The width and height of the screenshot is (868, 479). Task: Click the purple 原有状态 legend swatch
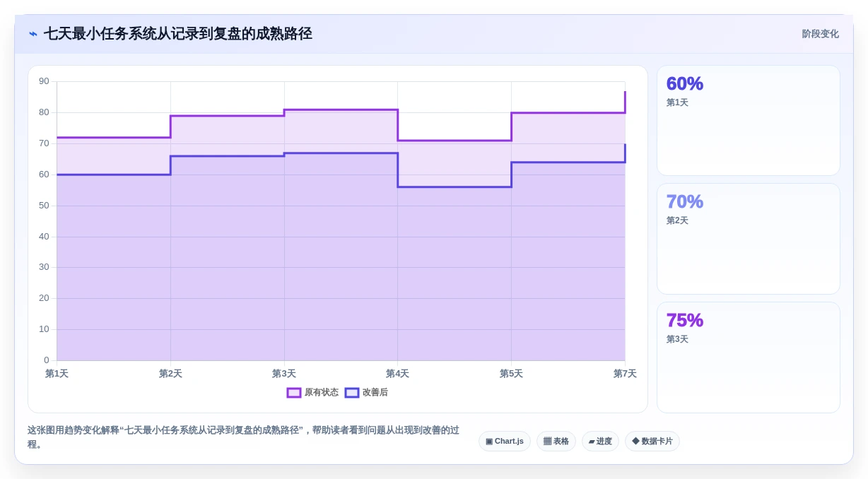294,393
